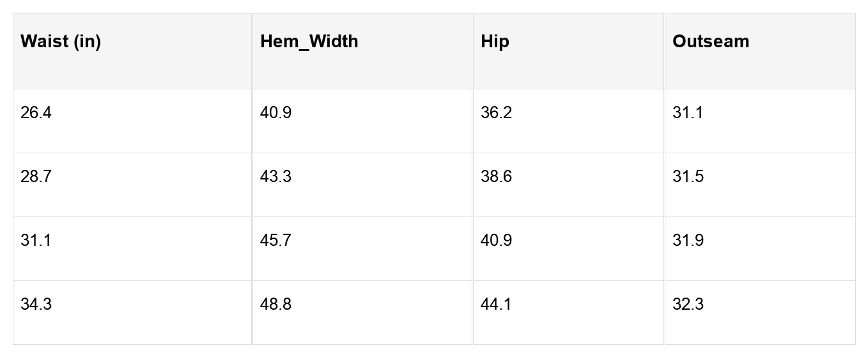Viewport: 868px width, 357px height.
Task: Click the 28.7 waist cell
Action: [x=36, y=177]
